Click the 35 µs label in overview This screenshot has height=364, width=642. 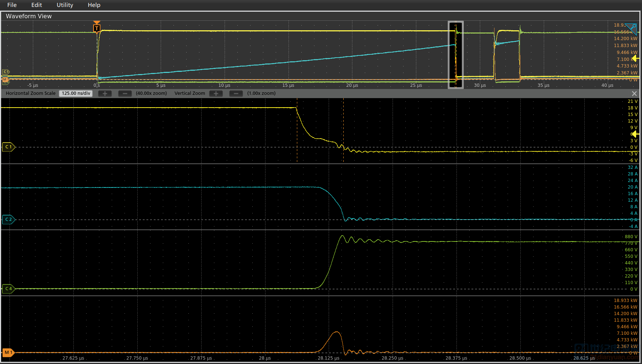543,85
